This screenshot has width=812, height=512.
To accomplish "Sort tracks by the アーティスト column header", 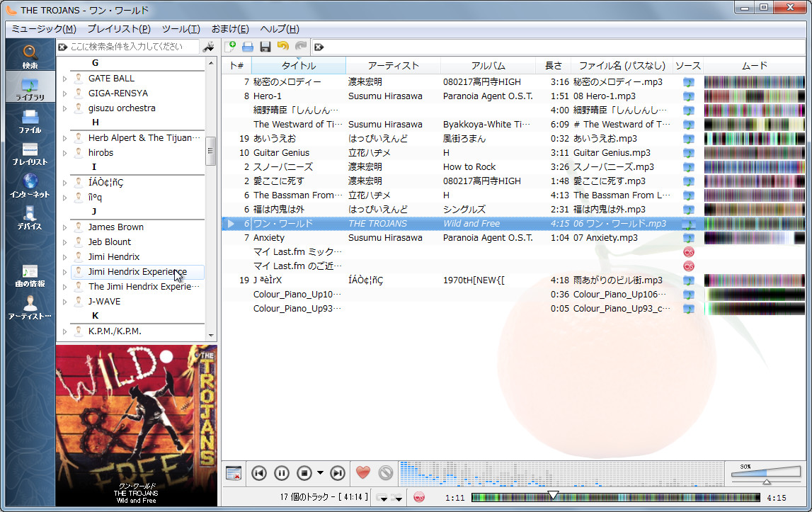I will click(x=393, y=66).
